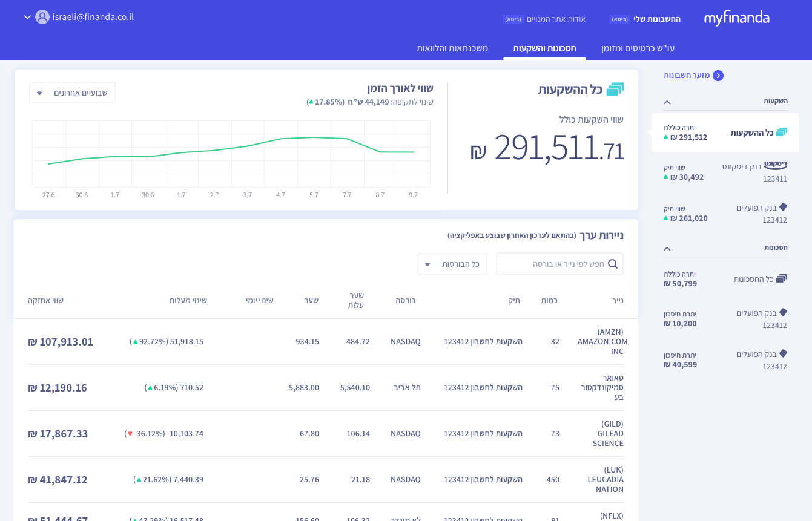Sort by תיק column header
The width and height of the screenshot is (812, 521).
[514, 300]
